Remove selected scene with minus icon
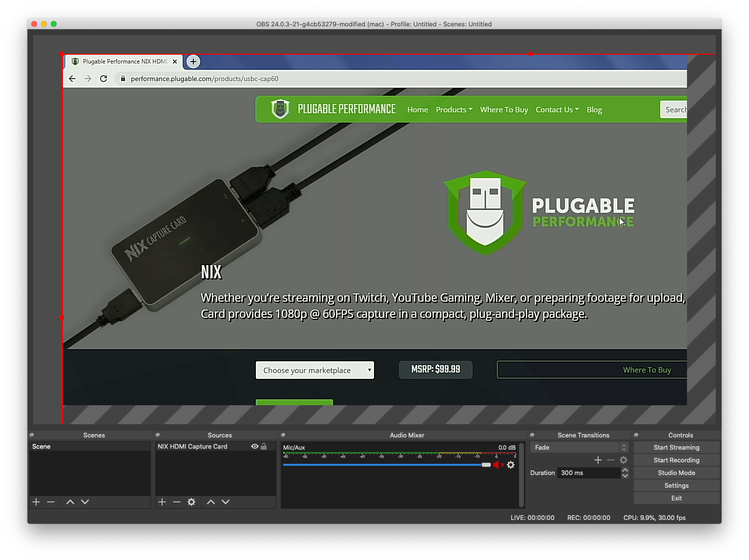749x560 pixels. coord(51,502)
